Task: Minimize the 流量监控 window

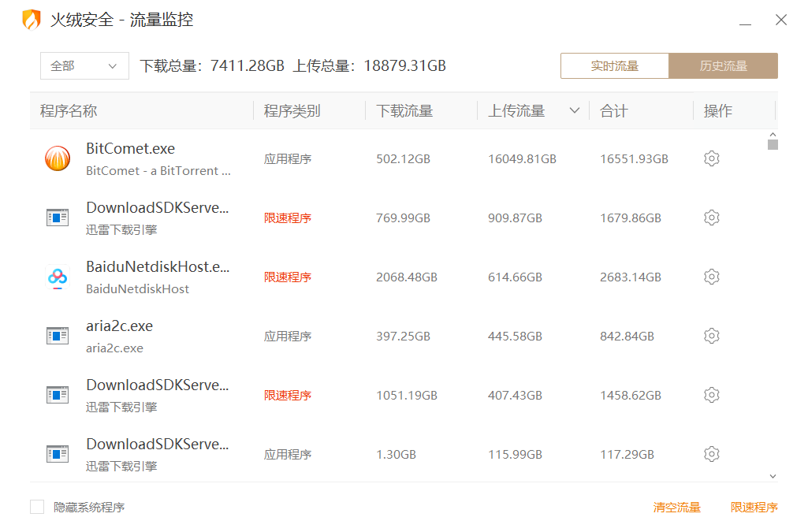Action: [745, 20]
